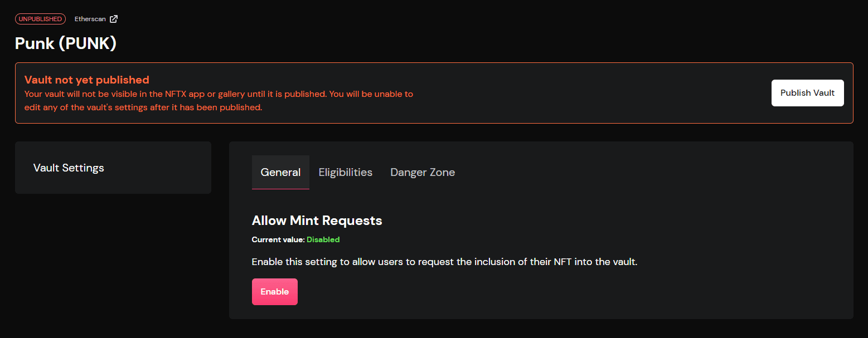Viewport: 868px width, 338px height.
Task: Open the Etherscan link text
Action: [x=90, y=19]
